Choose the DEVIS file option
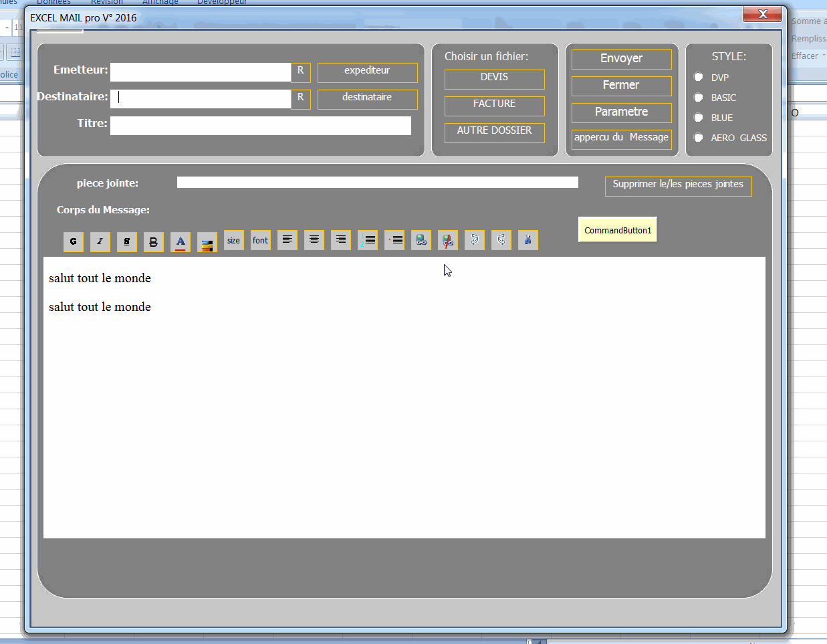 (x=494, y=79)
